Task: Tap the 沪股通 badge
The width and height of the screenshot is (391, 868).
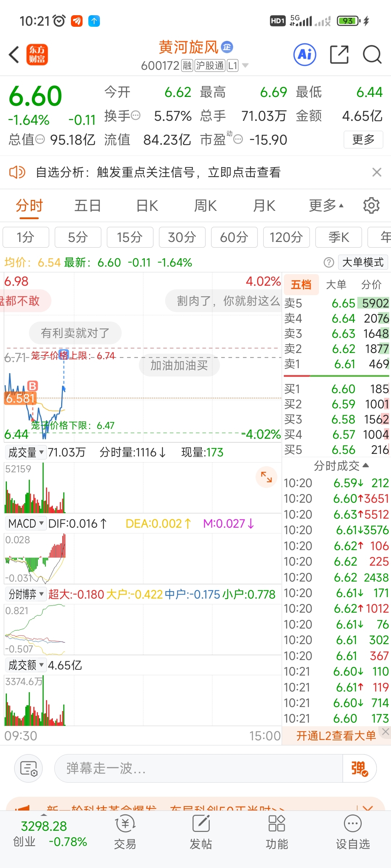Action: (x=210, y=65)
